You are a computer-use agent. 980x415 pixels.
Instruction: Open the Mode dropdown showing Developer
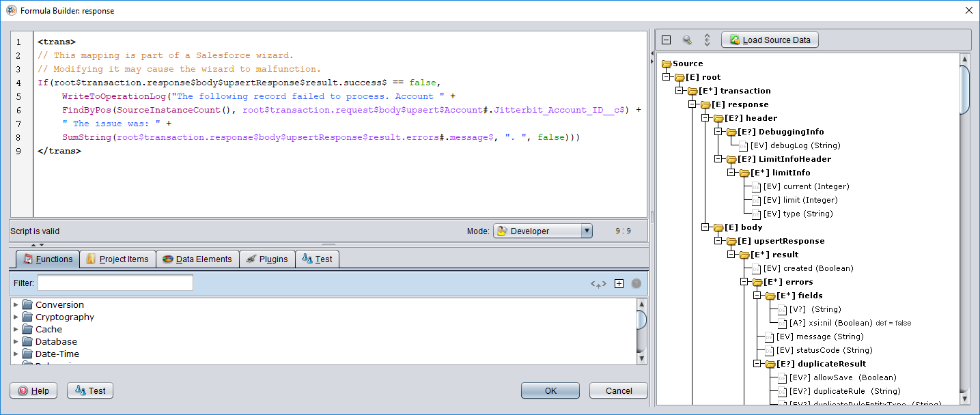pos(542,231)
